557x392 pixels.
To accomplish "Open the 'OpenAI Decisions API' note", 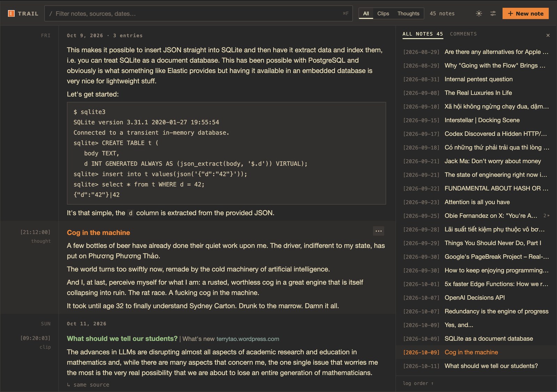I will point(476,298).
